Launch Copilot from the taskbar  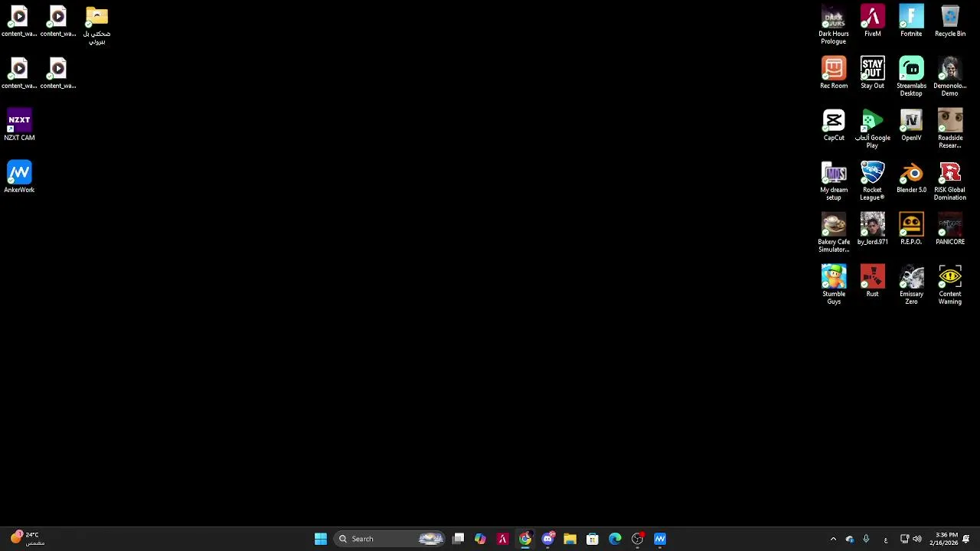[480, 539]
